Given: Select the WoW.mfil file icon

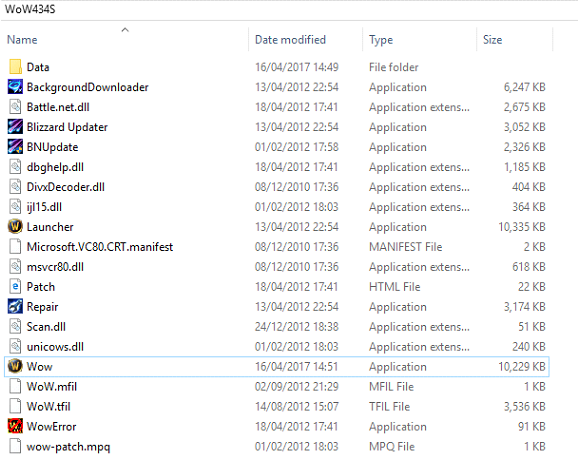Looking at the screenshot, I should point(15,386).
